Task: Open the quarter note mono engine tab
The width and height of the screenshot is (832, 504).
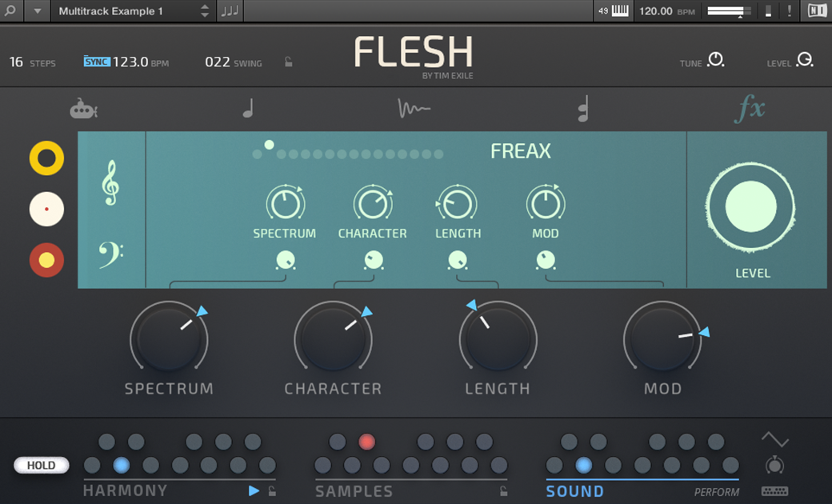Action: coord(248,109)
